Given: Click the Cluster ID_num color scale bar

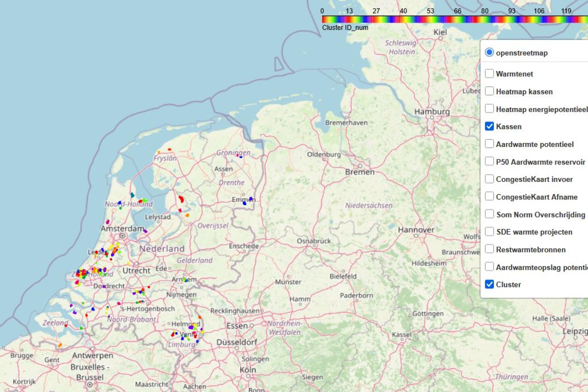Looking at the screenshot, I should click(x=455, y=19).
